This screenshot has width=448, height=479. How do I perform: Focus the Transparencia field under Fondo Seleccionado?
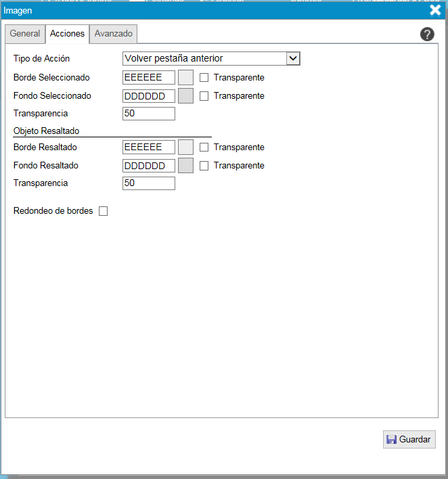(149, 114)
